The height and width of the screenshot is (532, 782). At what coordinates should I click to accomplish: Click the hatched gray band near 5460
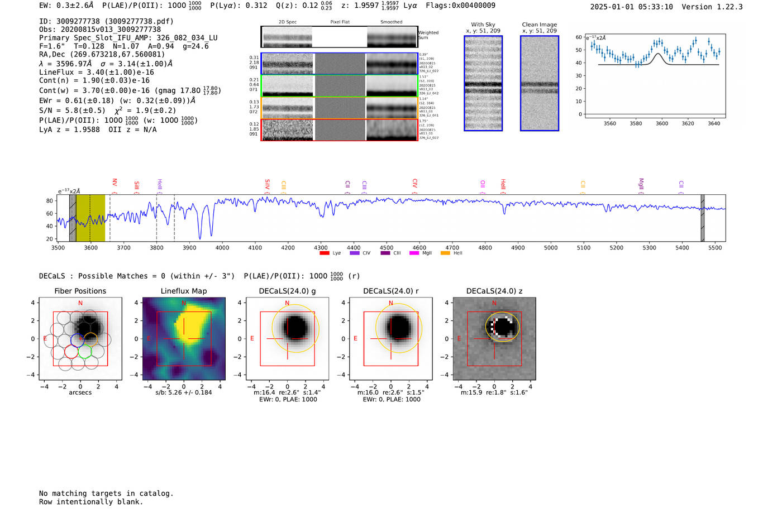pyautogui.click(x=703, y=218)
